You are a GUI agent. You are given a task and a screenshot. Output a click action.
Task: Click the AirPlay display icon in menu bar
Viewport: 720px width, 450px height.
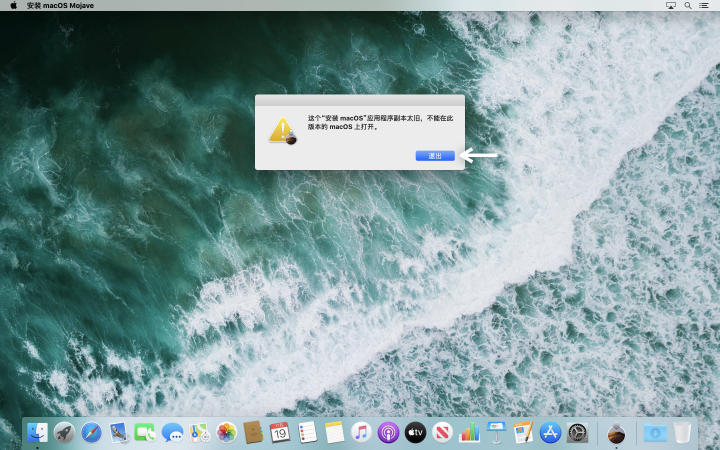[x=671, y=6]
